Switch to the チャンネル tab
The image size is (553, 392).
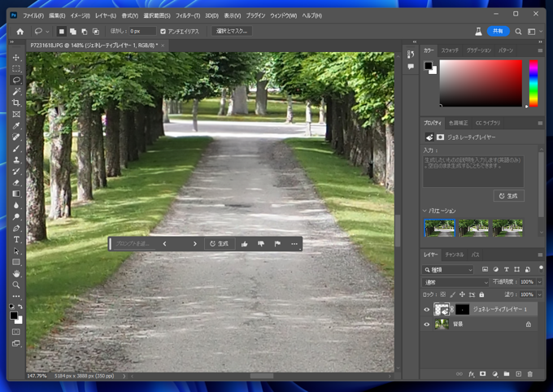coord(454,255)
